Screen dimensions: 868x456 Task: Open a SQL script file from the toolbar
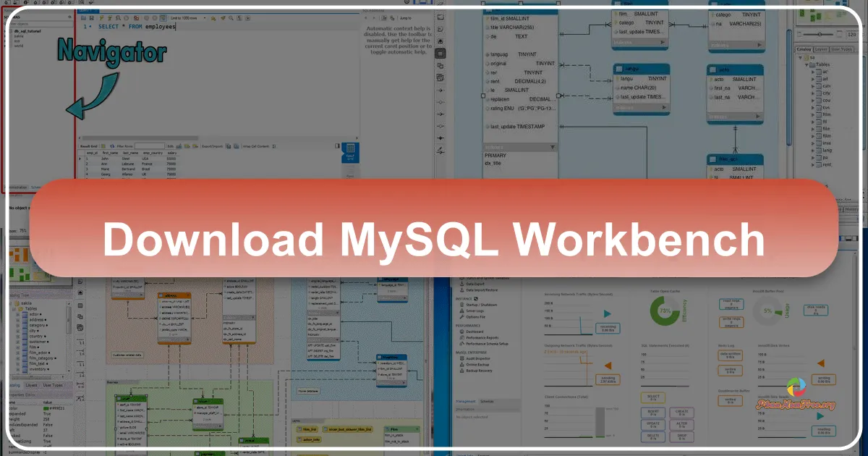tap(84, 17)
